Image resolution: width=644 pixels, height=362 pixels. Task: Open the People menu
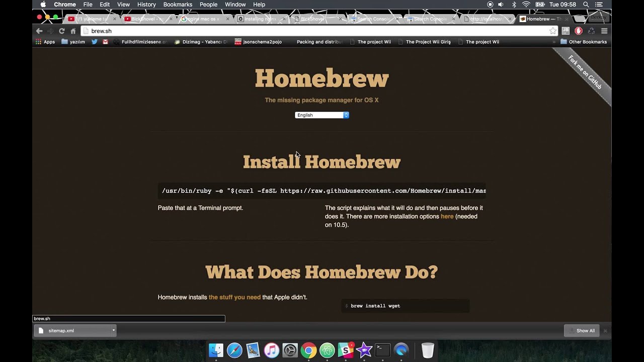point(208,5)
